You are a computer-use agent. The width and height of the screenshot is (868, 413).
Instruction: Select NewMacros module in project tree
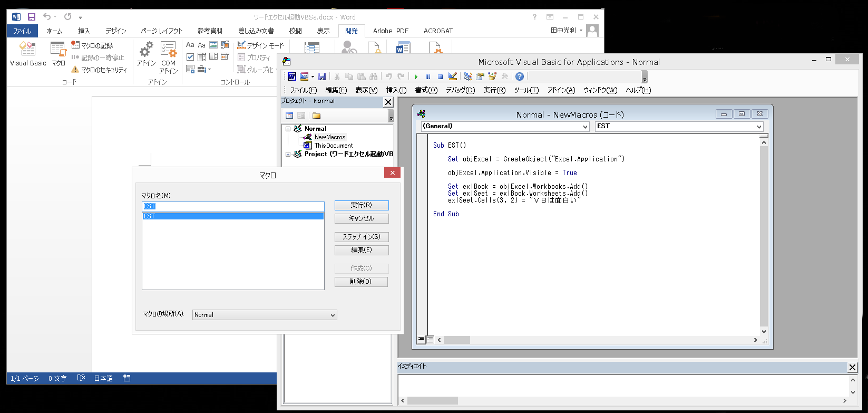tap(329, 137)
